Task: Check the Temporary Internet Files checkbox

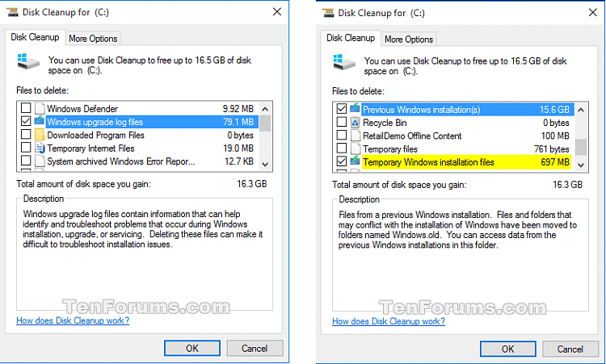Action: 26,147
